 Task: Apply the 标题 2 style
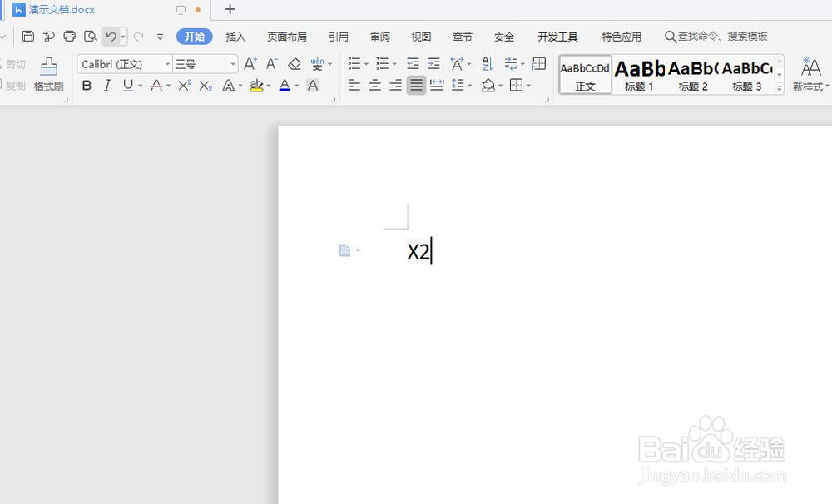[x=693, y=75]
